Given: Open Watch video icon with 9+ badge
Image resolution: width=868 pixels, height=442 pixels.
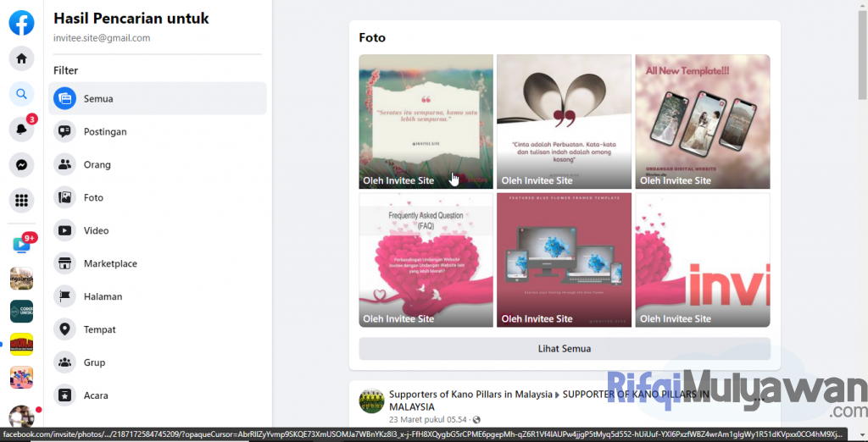Looking at the screenshot, I should pyautogui.click(x=21, y=245).
